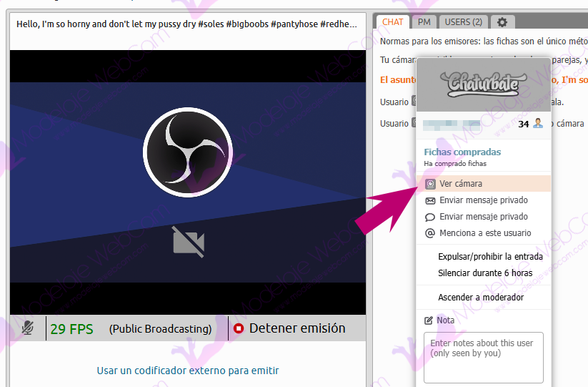This screenshot has height=387, width=588.
Task: Click the @ mention user icon
Action: tap(430, 233)
